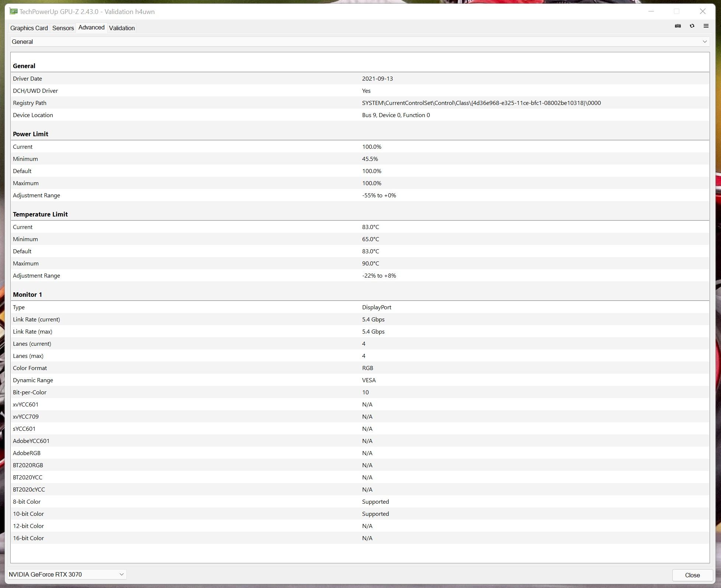721x588 pixels.
Task: Select Link Rate (max) row
Action: point(360,331)
